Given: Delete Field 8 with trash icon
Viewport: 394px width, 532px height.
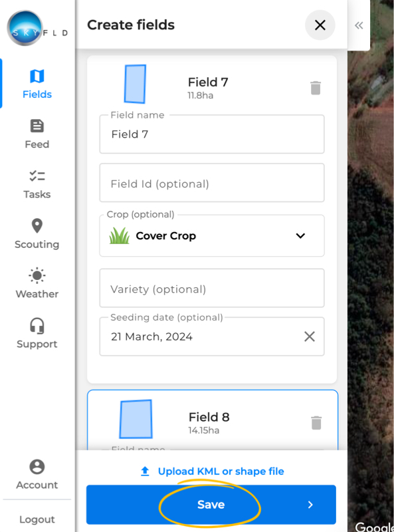Looking at the screenshot, I should 316,423.
